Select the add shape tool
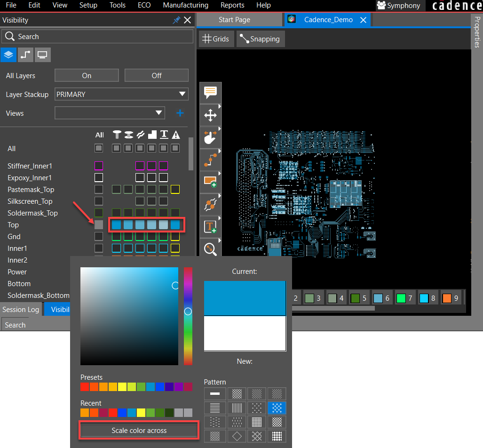The image size is (483, 448). [x=210, y=182]
